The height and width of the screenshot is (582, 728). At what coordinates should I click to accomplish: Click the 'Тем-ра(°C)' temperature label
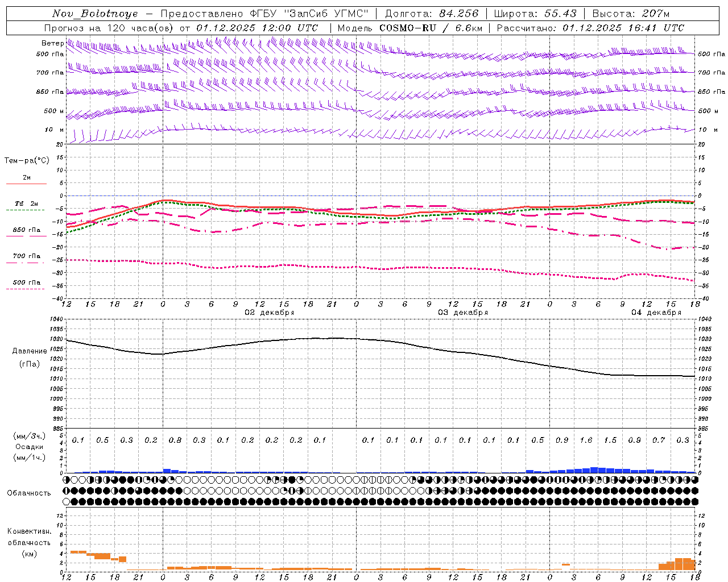click(27, 161)
